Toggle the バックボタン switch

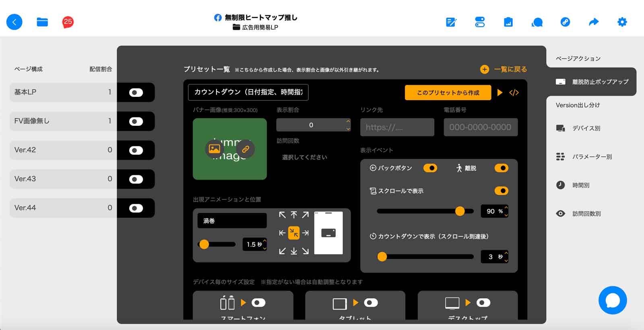click(x=430, y=168)
